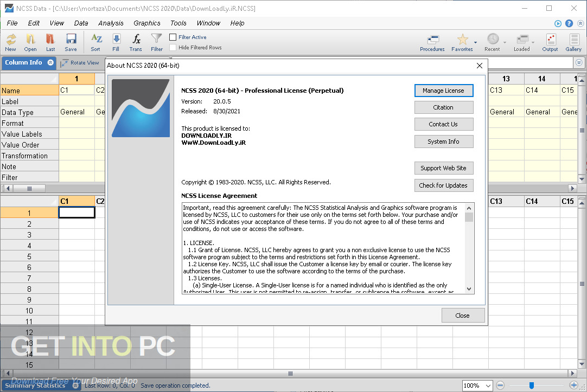Click the Fill toolbar icon

[x=116, y=42]
